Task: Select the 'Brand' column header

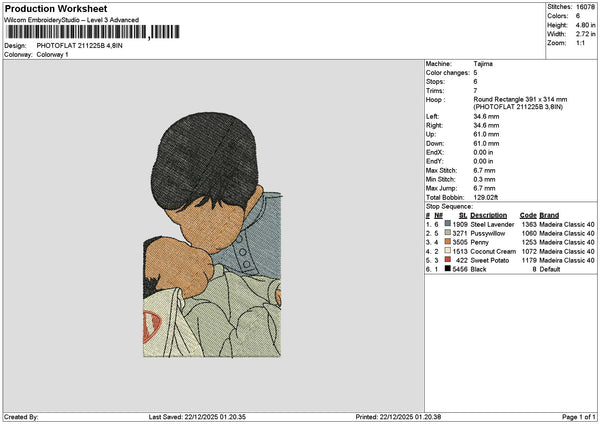Action: click(549, 215)
